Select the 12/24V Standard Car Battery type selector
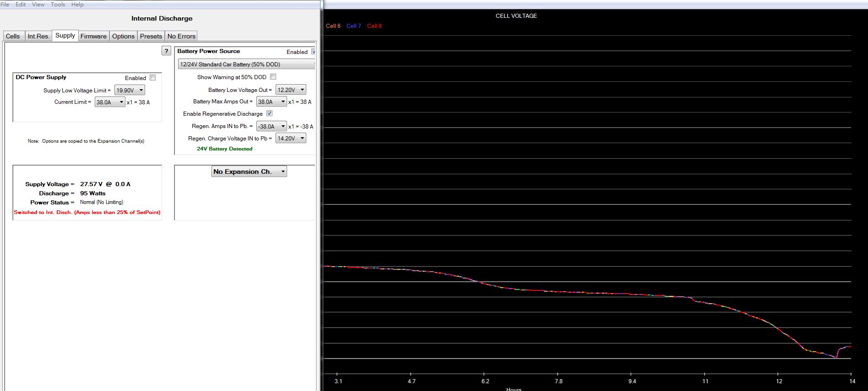Image resolution: width=868 pixels, height=391 pixels. tap(246, 64)
